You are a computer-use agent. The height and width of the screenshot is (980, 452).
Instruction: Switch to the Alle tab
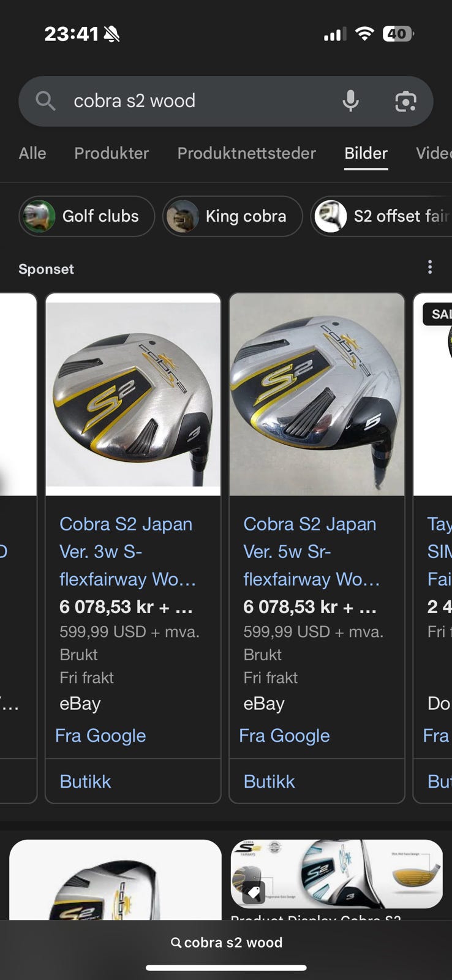coord(32,153)
